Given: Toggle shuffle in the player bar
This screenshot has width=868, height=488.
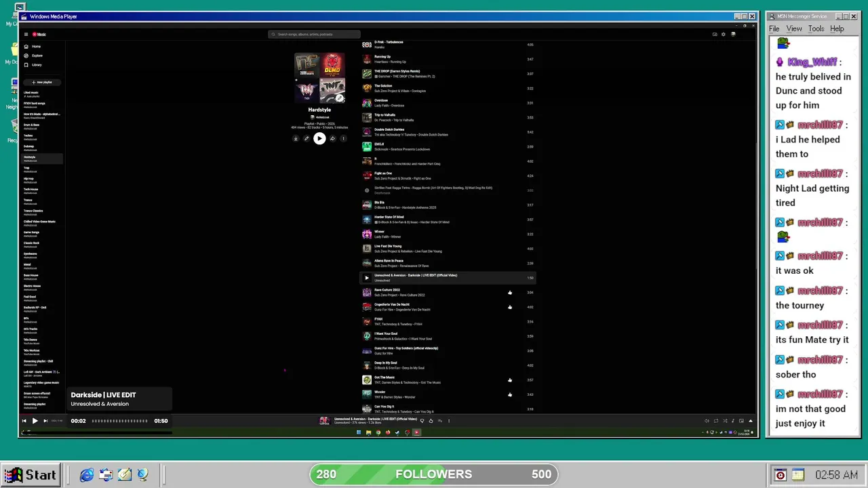Looking at the screenshot, I should (x=724, y=421).
